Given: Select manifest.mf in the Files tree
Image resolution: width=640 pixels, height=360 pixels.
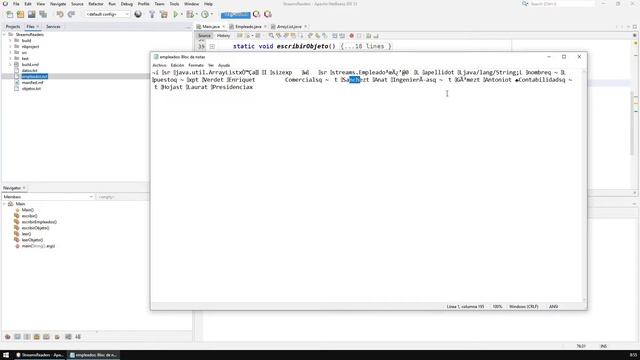Looking at the screenshot, I should pos(32,82).
